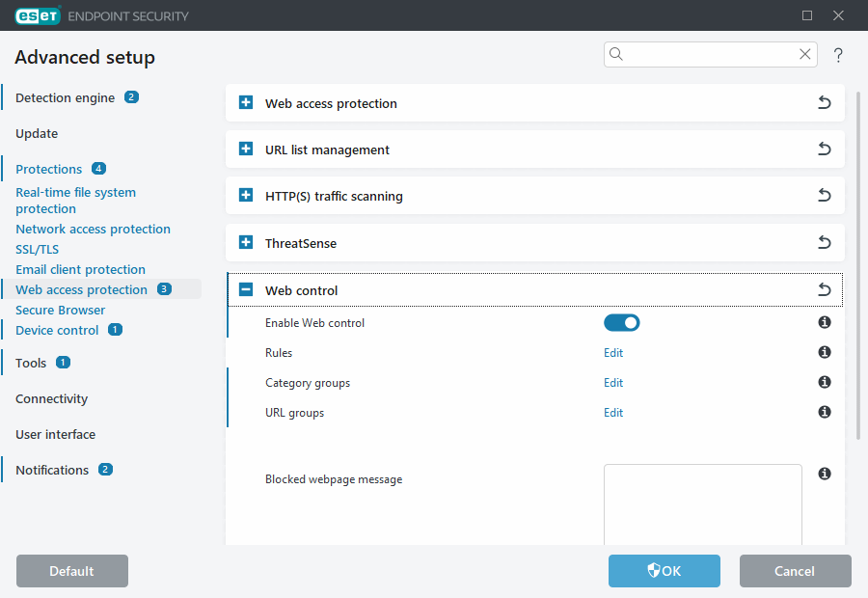
Task: Reset the Web control section
Action: [x=824, y=288]
